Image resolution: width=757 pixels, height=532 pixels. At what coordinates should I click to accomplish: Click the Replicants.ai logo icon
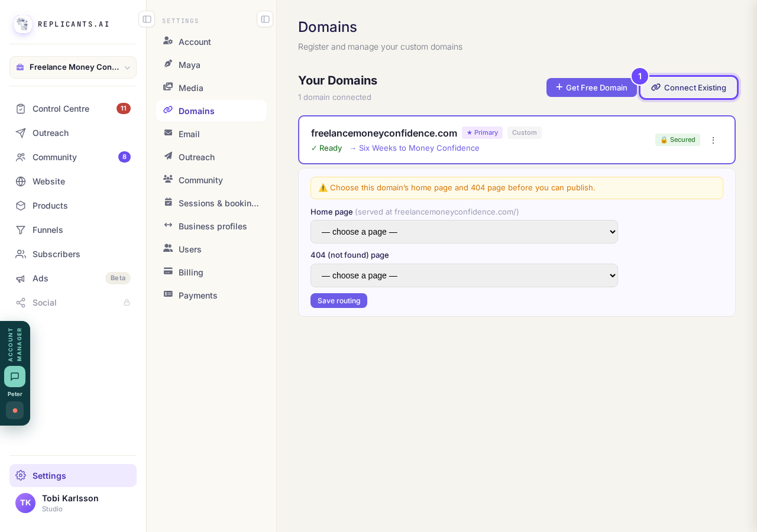23,24
